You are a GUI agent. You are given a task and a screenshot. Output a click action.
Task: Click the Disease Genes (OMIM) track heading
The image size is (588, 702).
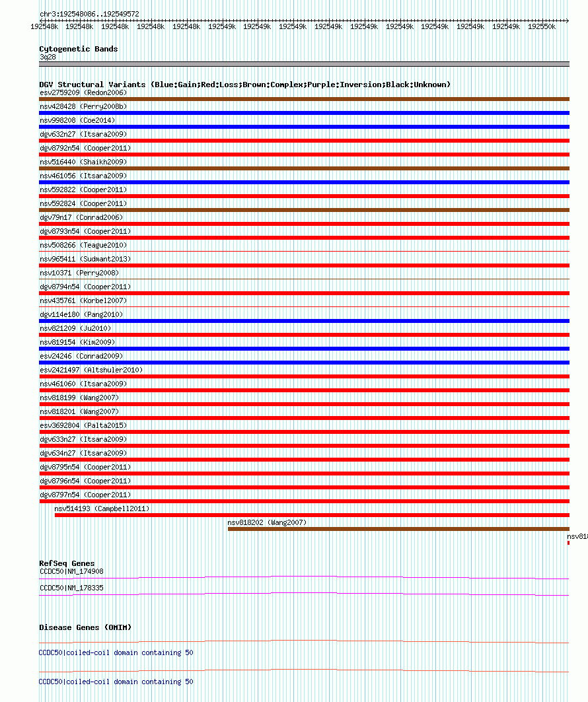click(x=85, y=627)
